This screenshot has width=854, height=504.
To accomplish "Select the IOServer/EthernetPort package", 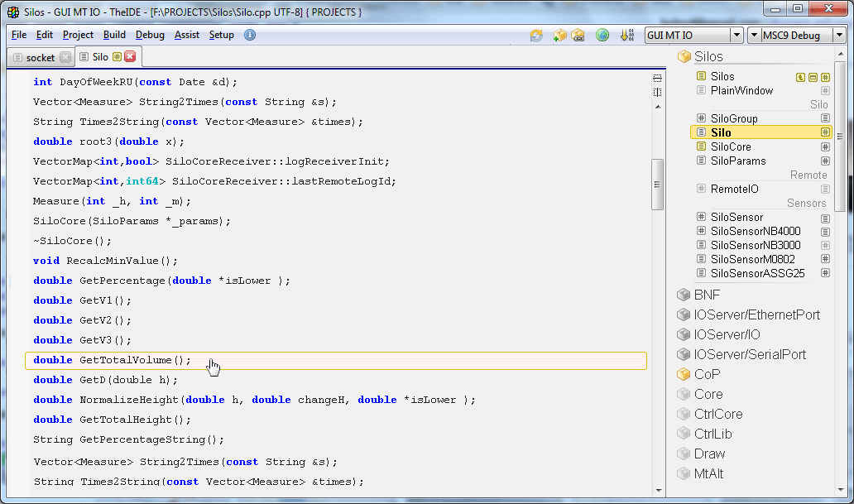I will pos(756,314).
